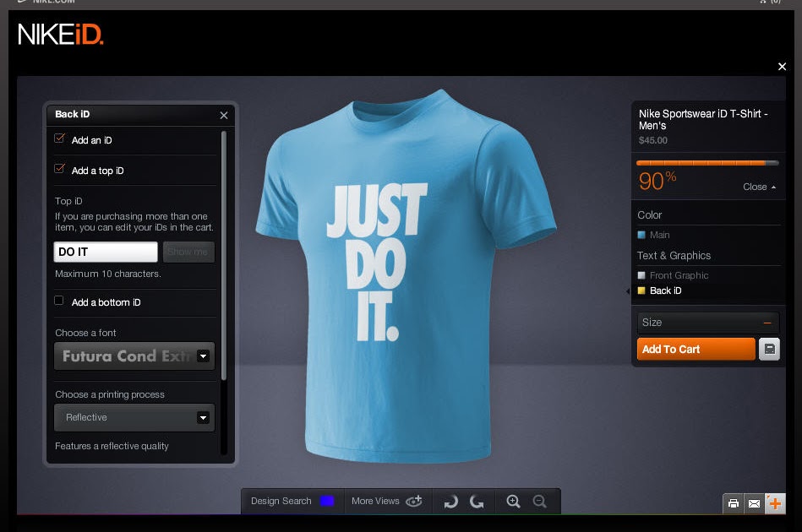Click the Nike Sportswear iD T-Shirt title
The height and width of the screenshot is (532, 802).
703,120
